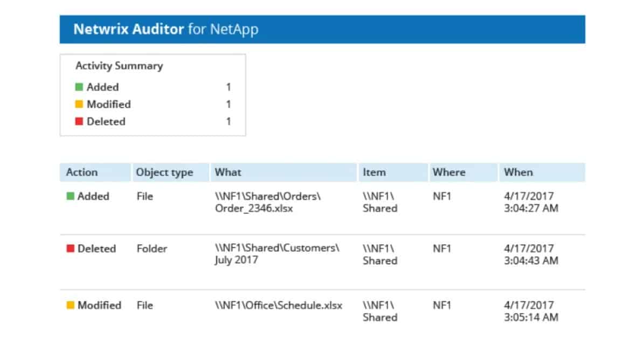Click the count value next to Added
Screen dimensions: 644x341
tap(228, 87)
